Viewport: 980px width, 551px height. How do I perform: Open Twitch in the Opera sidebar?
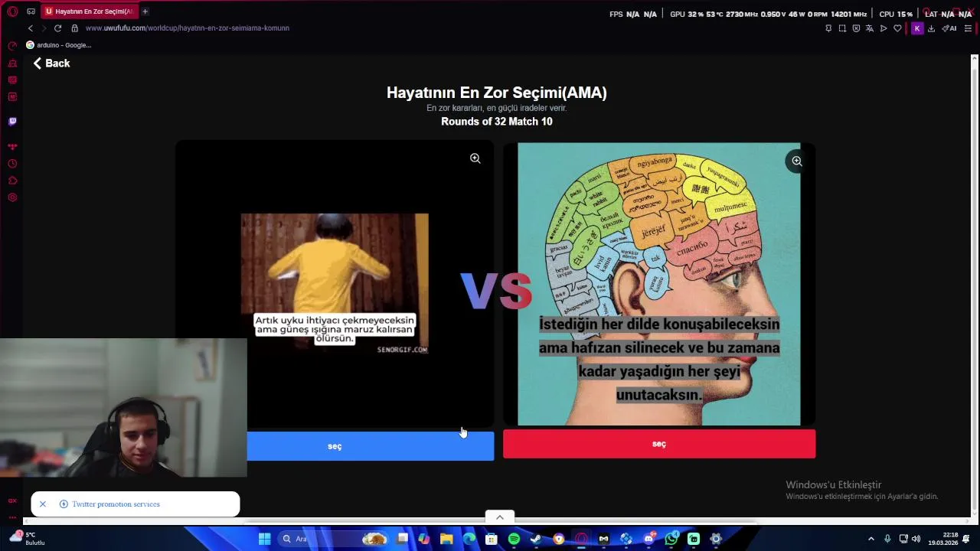pos(12,121)
